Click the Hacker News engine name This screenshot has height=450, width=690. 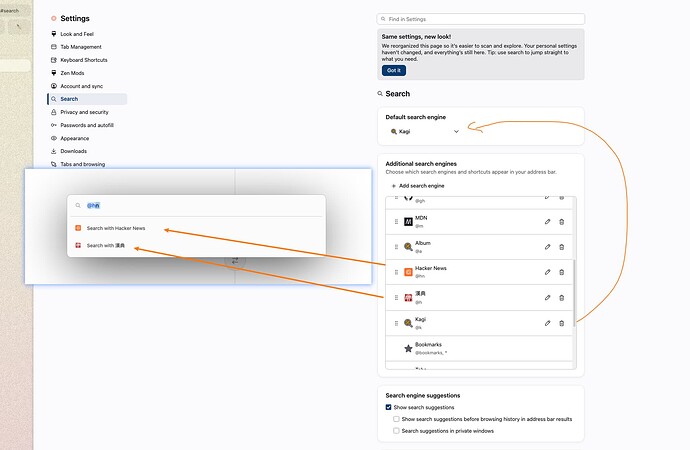[x=430, y=268]
